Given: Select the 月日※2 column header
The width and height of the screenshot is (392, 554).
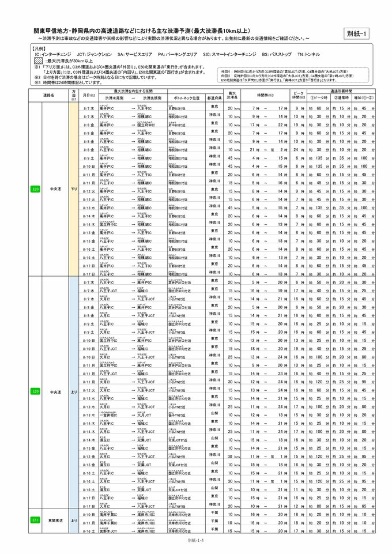Looking at the screenshot, I should pyautogui.click(x=88, y=95).
